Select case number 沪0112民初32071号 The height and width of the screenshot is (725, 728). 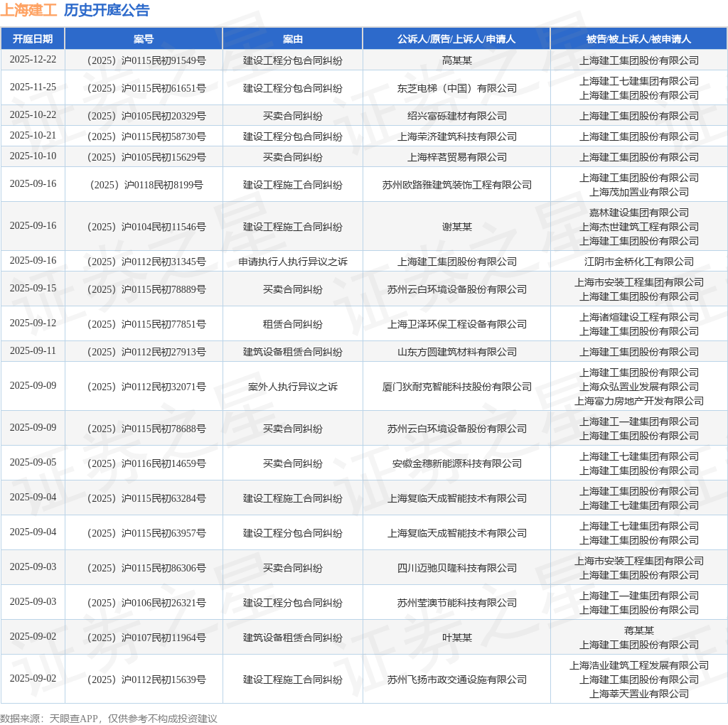click(x=146, y=387)
